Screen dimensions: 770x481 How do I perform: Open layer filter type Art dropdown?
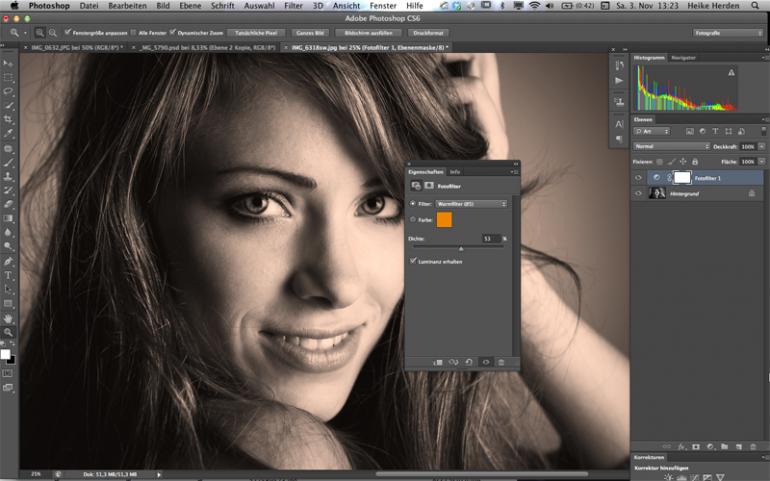[652, 131]
